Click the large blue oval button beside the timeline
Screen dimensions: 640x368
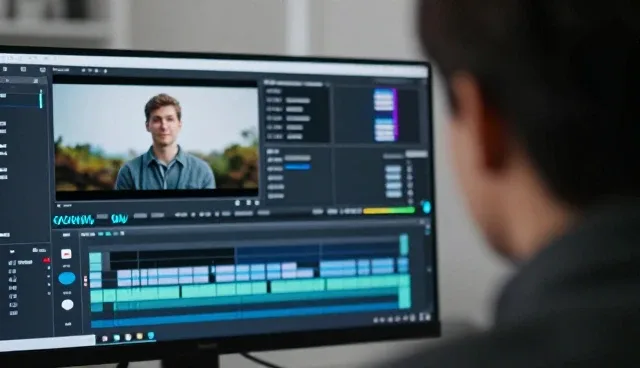point(67,278)
